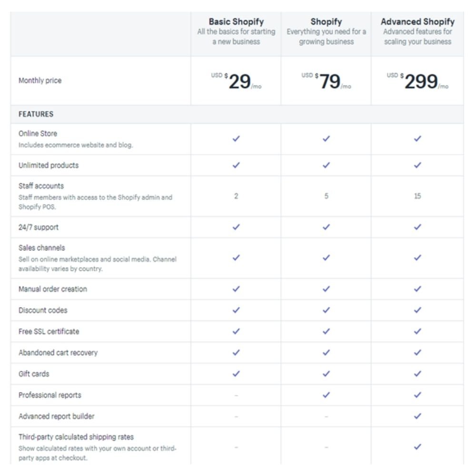
Task: Click the Advanced Shopify checkmark for Manual order creation
Action: (x=417, y=289)
